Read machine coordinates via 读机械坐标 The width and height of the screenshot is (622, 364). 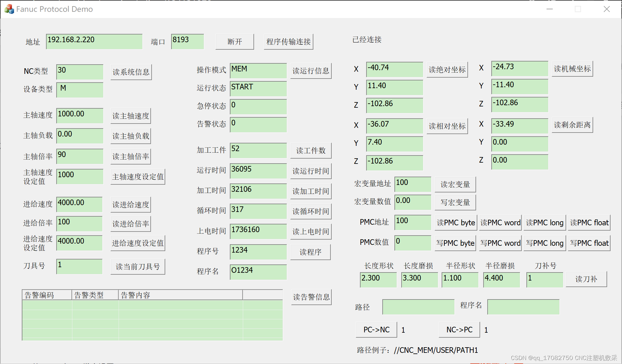572,69
